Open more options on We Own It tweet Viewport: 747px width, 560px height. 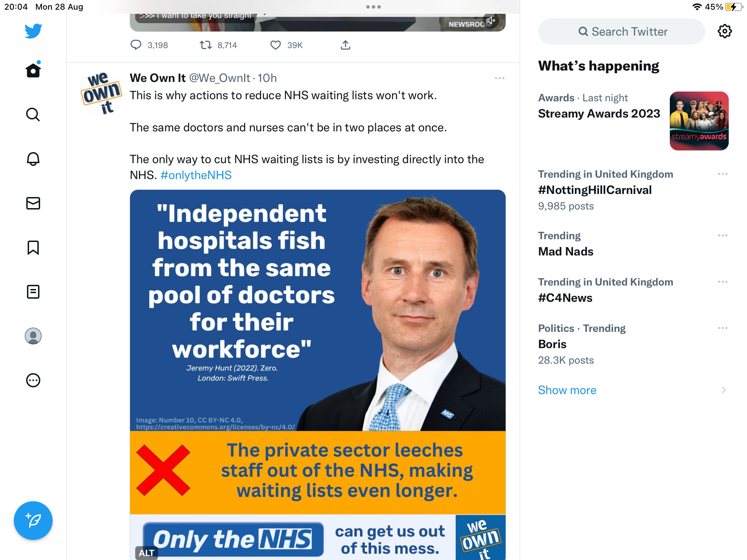coord(500,78)
